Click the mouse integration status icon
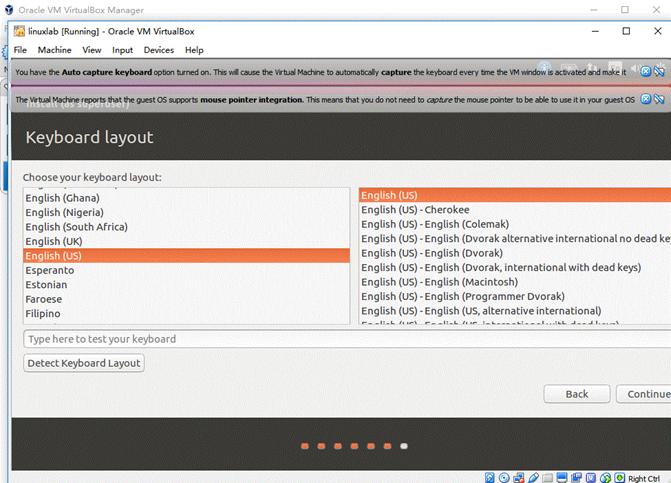The height and width of the screenshot is (483, 671). pyautogui.click(x=606, y=478)
